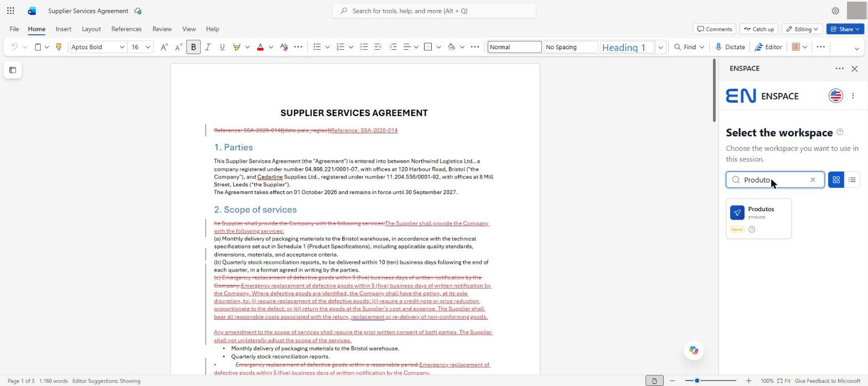
Task: Adjust the zoom slider handle
Action: click(697, 380)
